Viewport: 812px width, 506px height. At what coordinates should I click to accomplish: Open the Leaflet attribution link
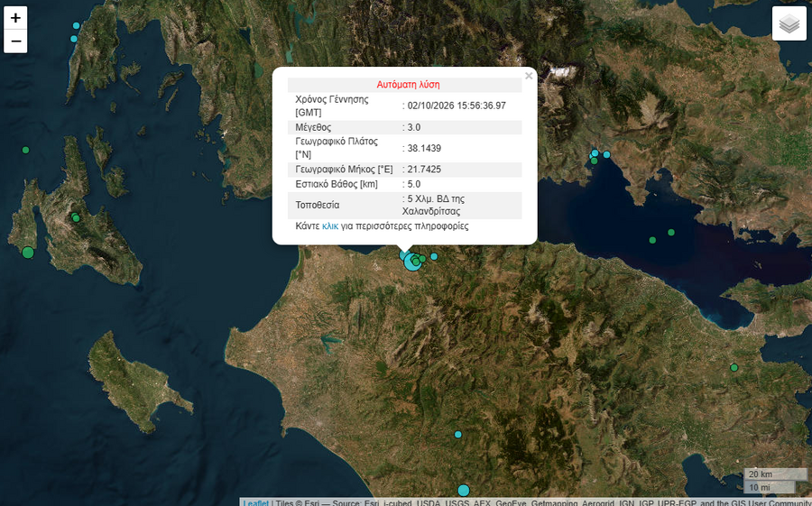256,502
